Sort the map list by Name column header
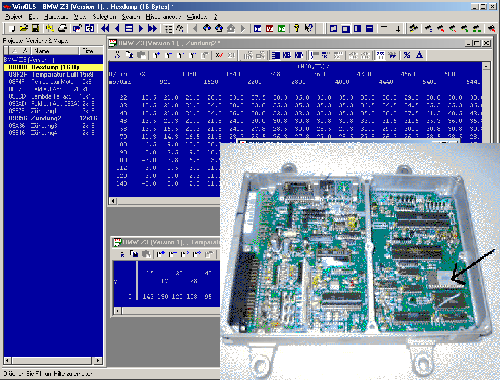The image size is (500, 380). pos(55,51)
